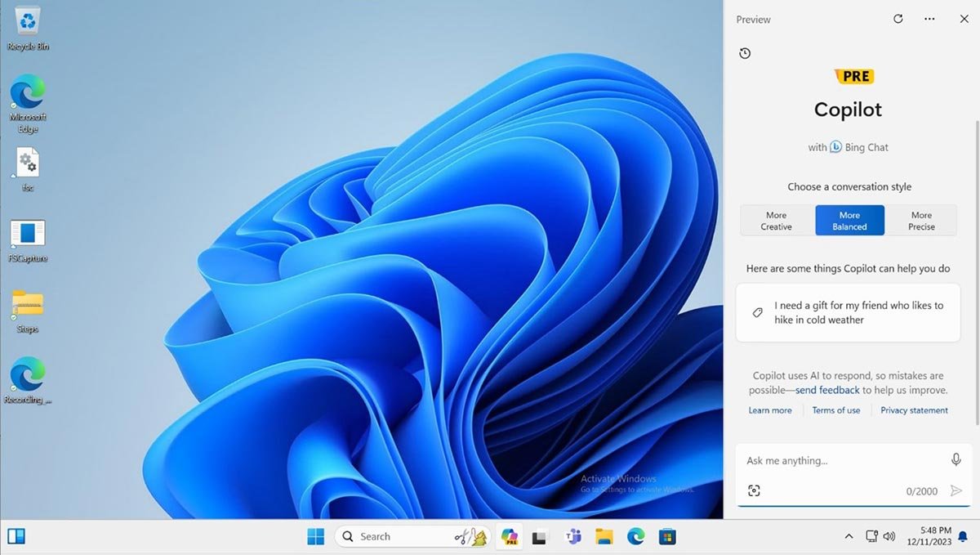The width and height of the screenshot is (980, 555).
Task: Click the Bing Chat logo
Action: (x=835, y=147)
